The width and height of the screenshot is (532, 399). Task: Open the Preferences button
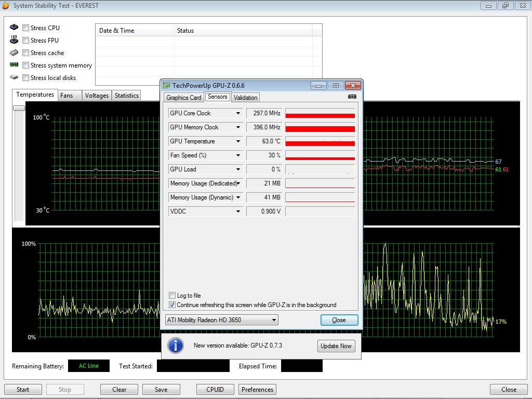(257, 390)
